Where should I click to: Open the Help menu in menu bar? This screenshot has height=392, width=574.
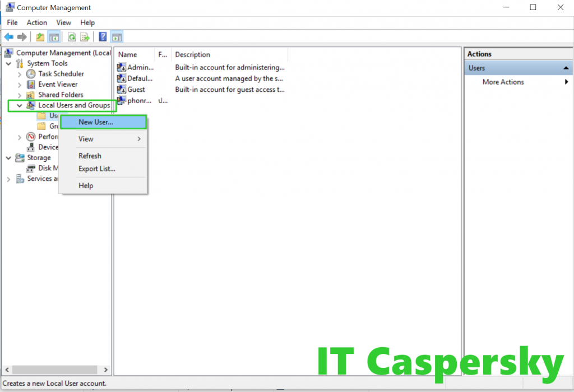(87, 22)
